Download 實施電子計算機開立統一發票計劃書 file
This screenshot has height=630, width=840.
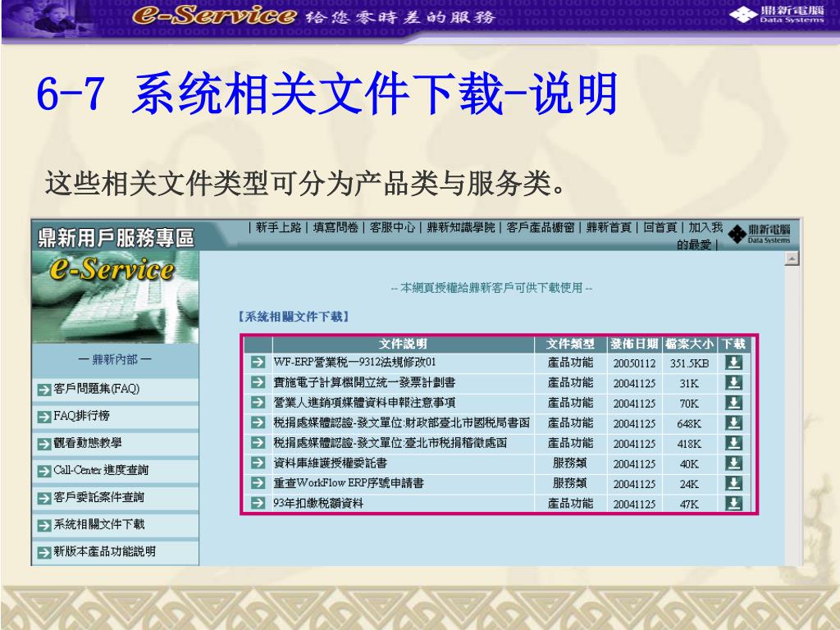point(733,383)
